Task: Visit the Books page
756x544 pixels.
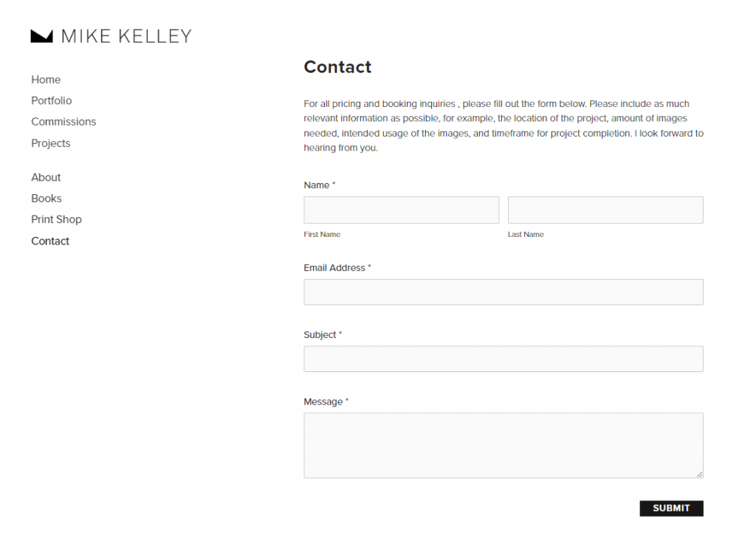Action: [x=46, y=199]
